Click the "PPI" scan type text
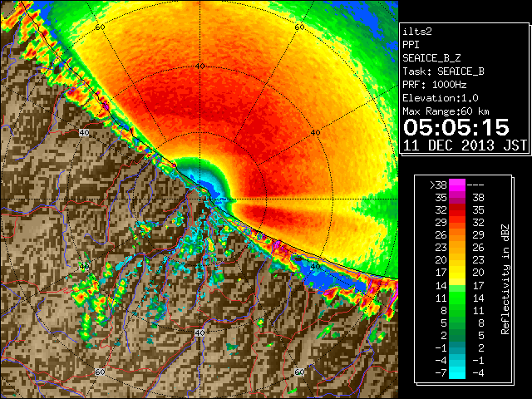 click(411, 45)
